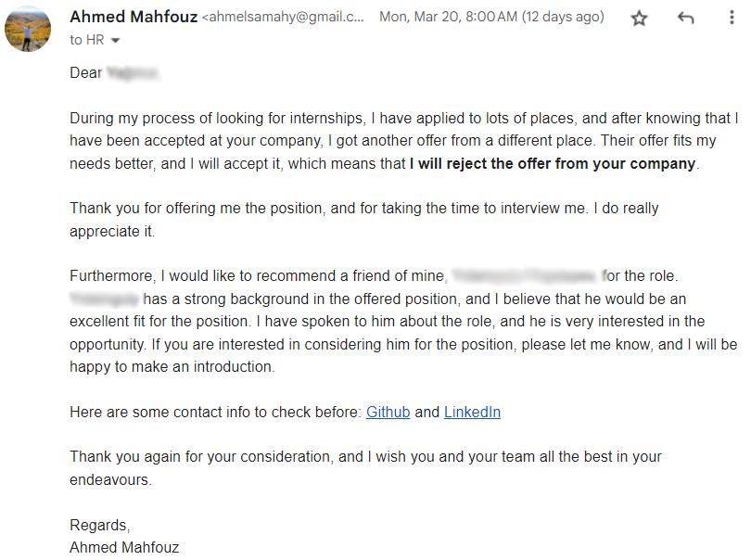Unstar the message using the star icon
Screen dimensions: 751x560
click(639, 17)
